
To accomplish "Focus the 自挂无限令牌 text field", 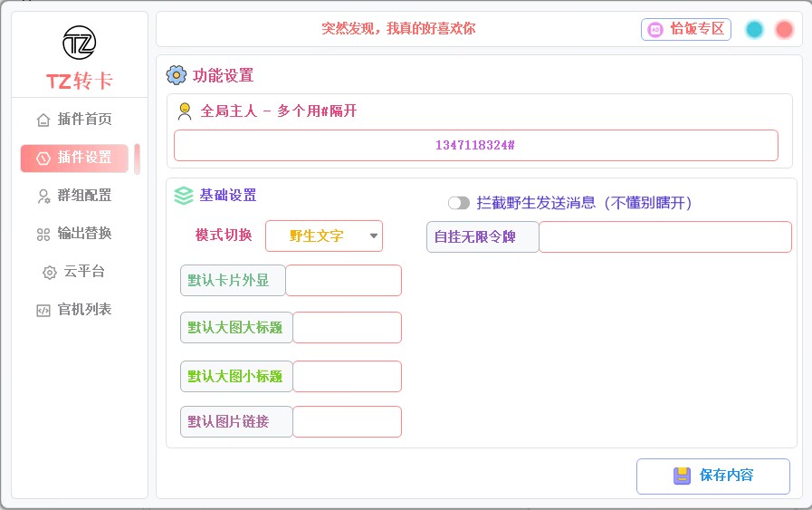I will tap(664, 237).
